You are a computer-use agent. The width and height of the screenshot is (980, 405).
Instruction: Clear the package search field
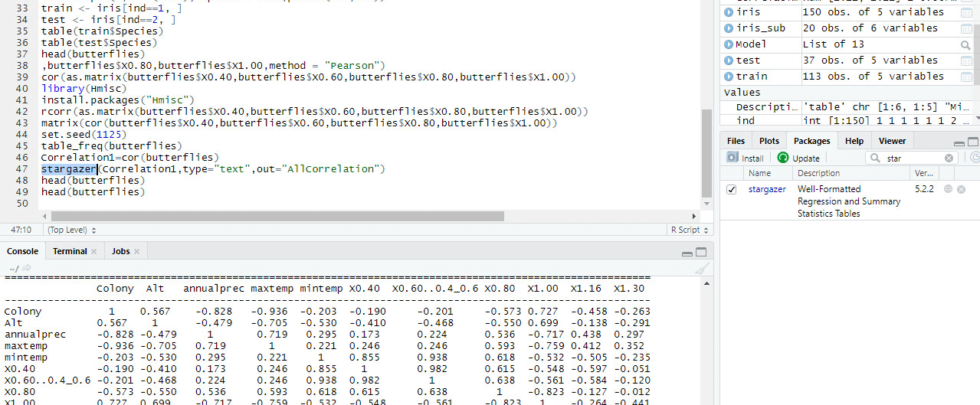pos(948,158)
